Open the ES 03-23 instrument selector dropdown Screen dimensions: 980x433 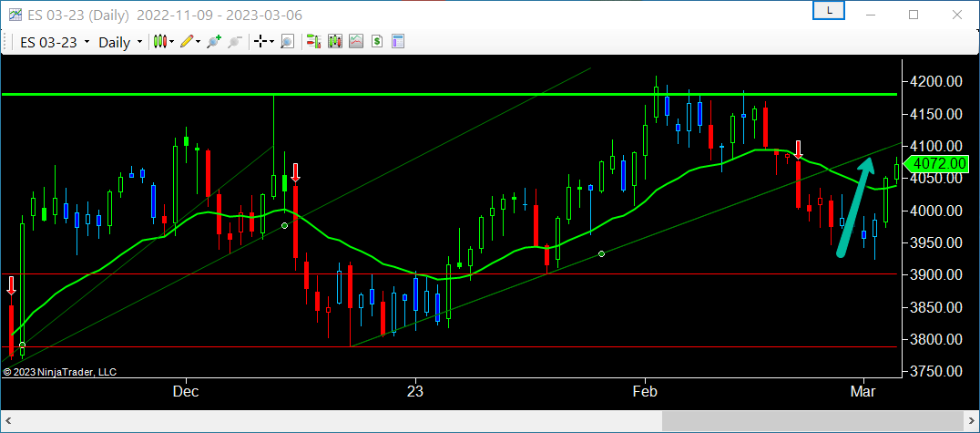pyautogui.click(x=55, y=42)
